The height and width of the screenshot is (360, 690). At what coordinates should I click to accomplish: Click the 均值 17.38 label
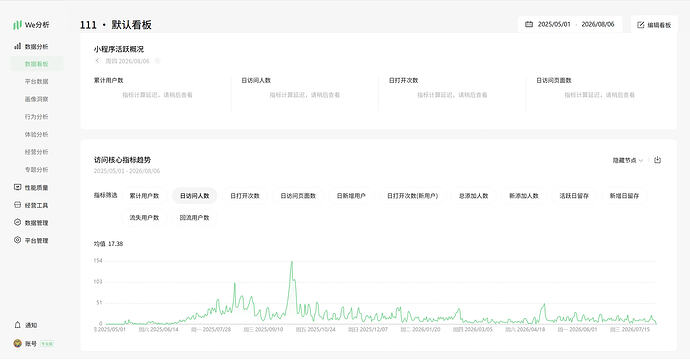click(108, 243)
